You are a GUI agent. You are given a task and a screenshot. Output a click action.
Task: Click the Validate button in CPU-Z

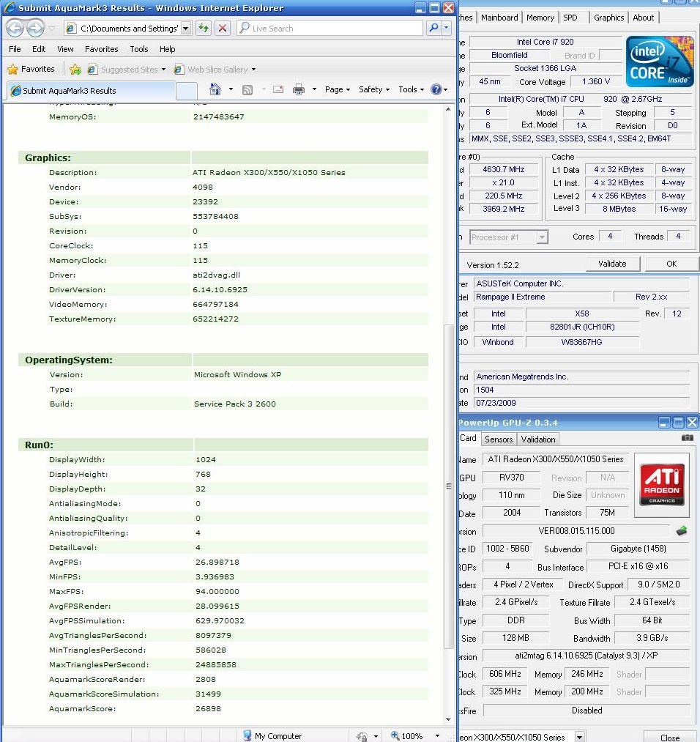[612, 264]
